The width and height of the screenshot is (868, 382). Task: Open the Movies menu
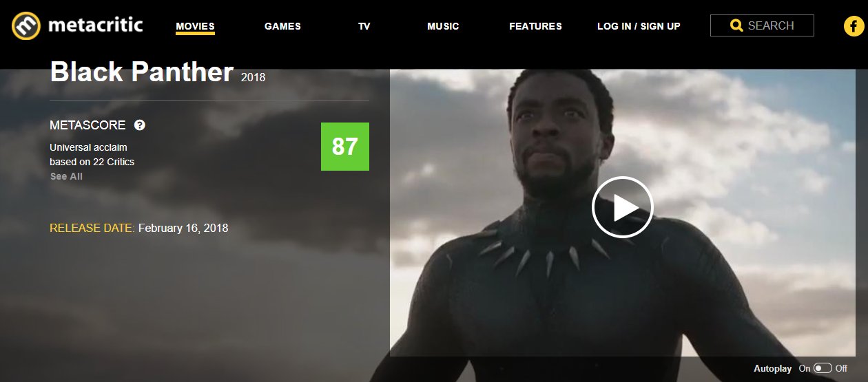pos(195,26)
